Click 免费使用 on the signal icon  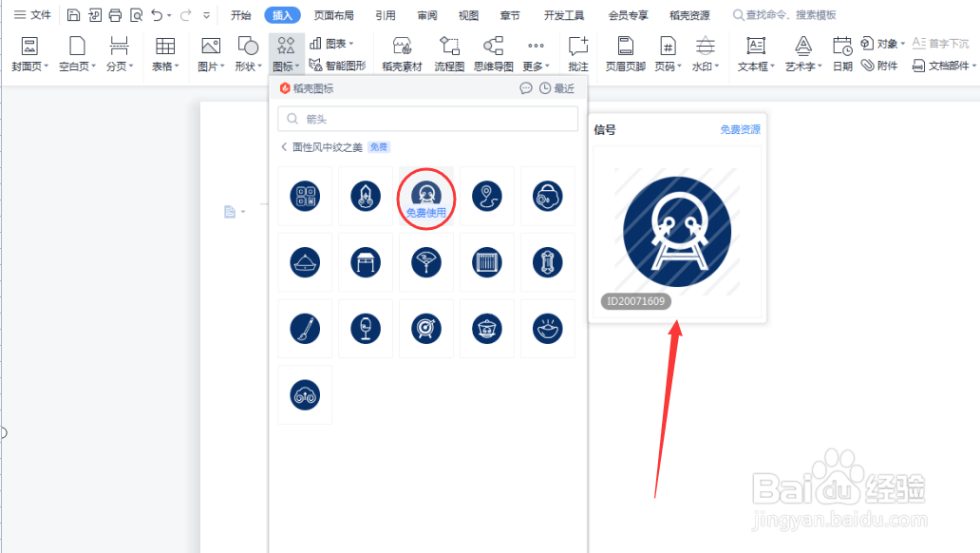coord(426,213)
